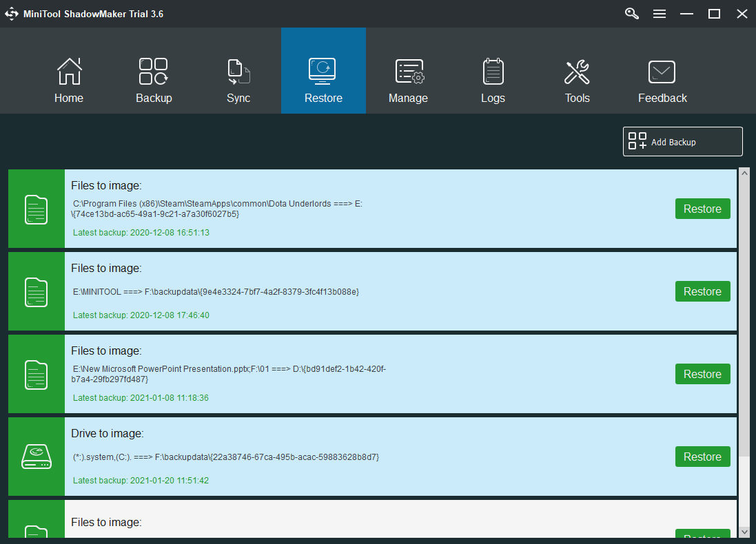Click the (*:).system,(C:). path text
Image resolution: width=756 pixels, height=544 pixels.
pos(225,457)
